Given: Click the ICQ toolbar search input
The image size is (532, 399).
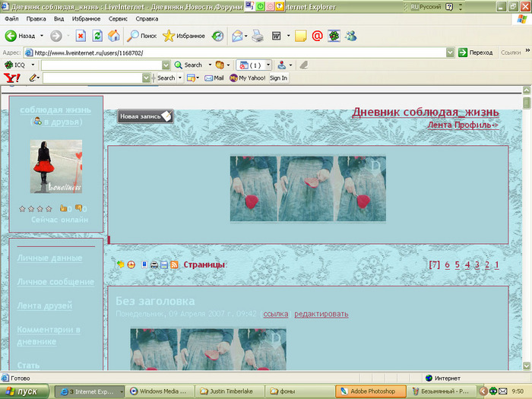Looking at the screenshot, I should [x=101, y=65].
